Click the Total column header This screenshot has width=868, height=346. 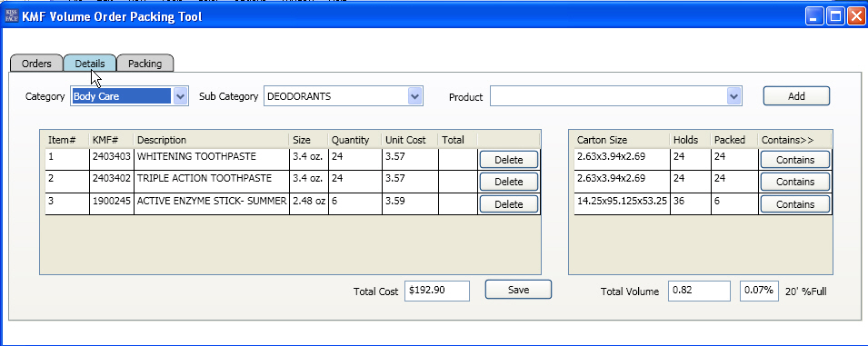(x=458, y=140)
